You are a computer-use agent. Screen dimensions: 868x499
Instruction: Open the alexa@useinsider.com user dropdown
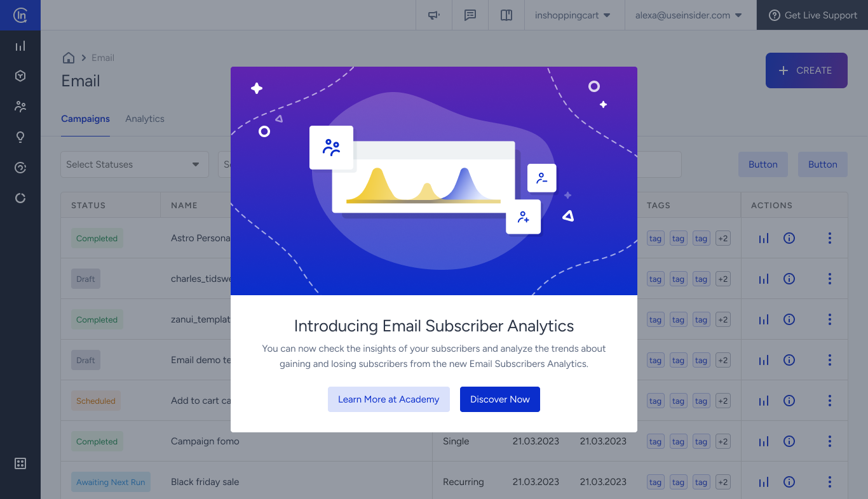tap(690, 15)
